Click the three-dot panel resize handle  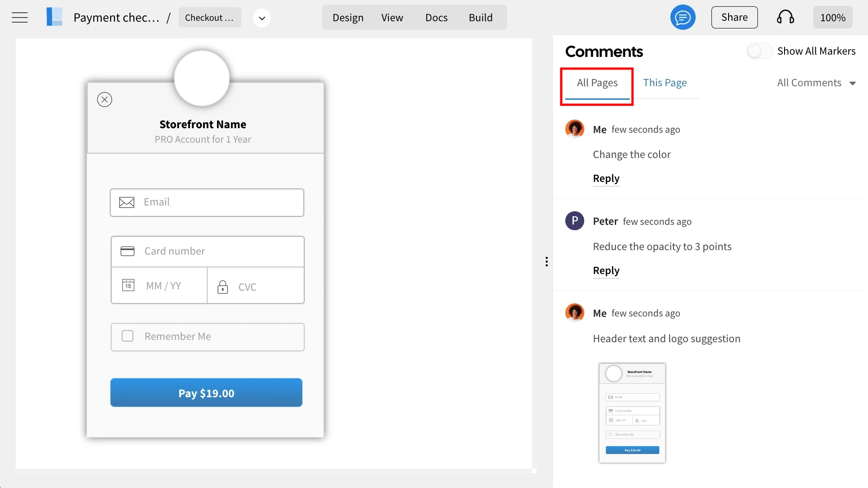pyautogui.click(x=546, y=262)
